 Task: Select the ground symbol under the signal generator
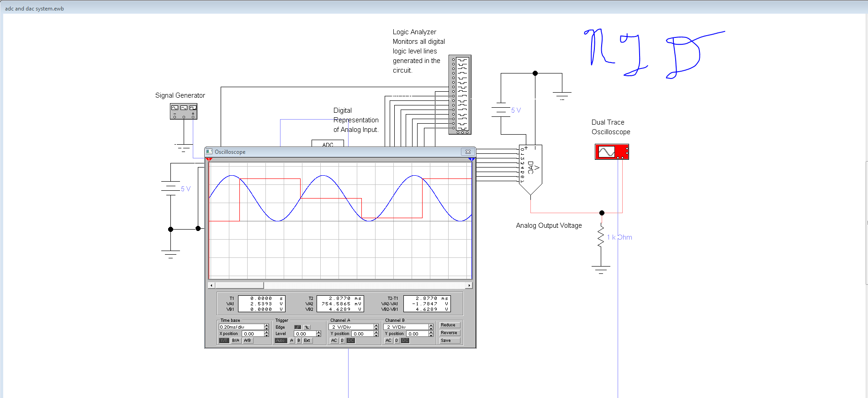pos(184,147)
